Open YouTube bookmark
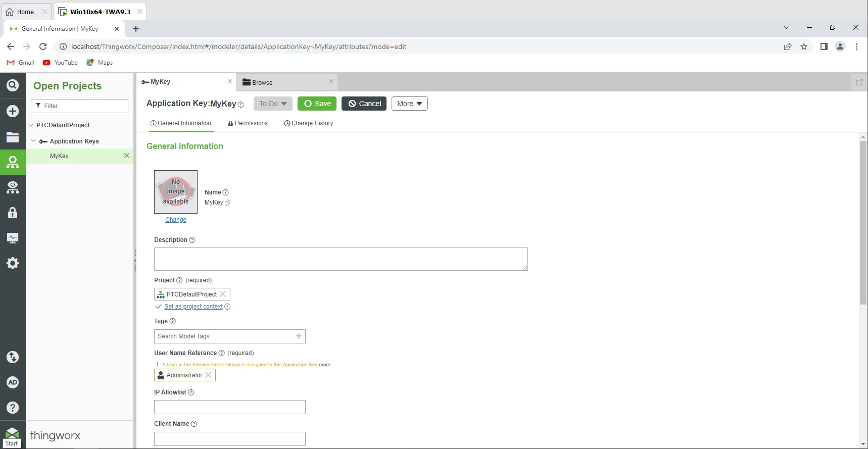The image size is (868, 449). point(60,63)
